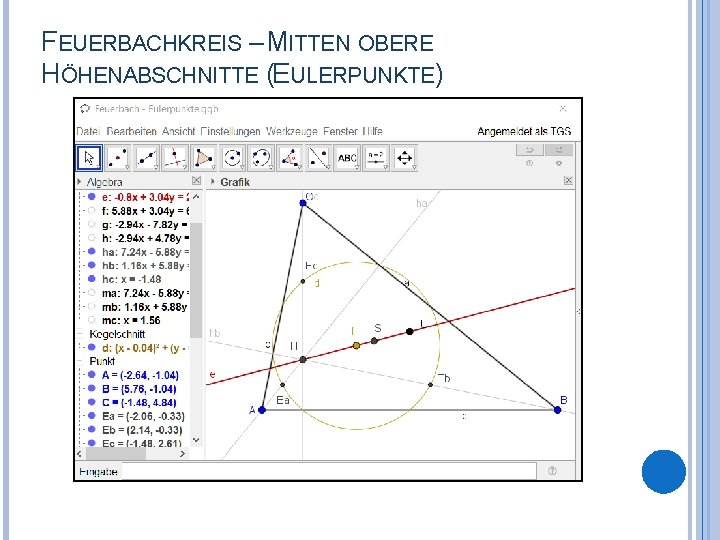720x540 pixels.
Task: Collapse the Kegelschnitt category
Action: point(80,334)
